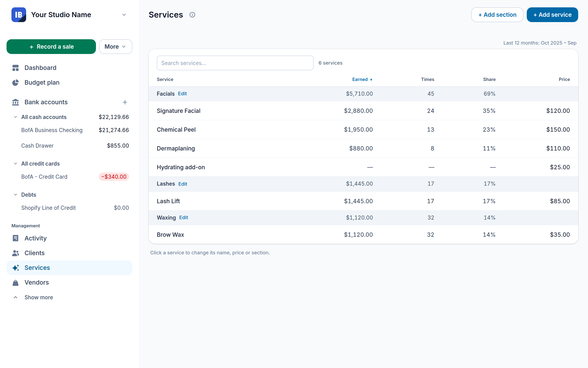Click the Budget plan pie icon
This screenshot has height=368, width=588.
16,83
